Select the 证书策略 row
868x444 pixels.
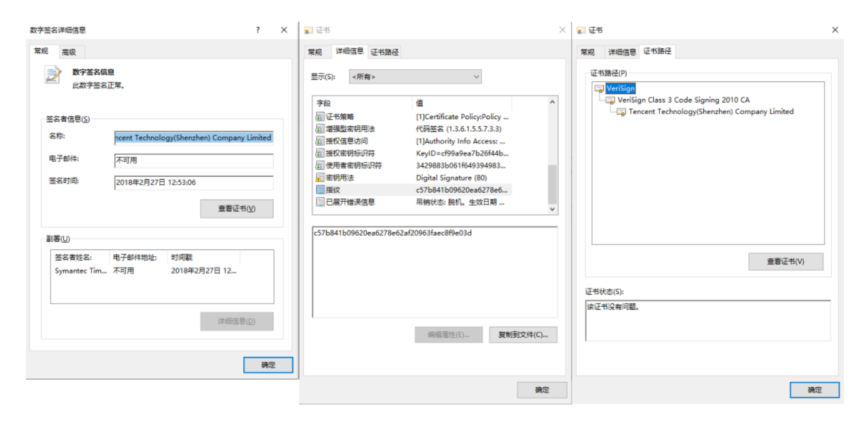pos(430,117)
